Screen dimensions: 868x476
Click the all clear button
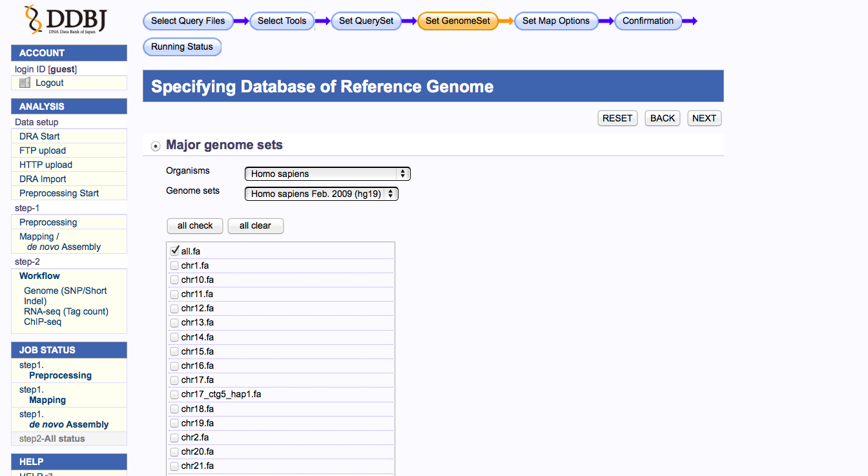(255, 226)
